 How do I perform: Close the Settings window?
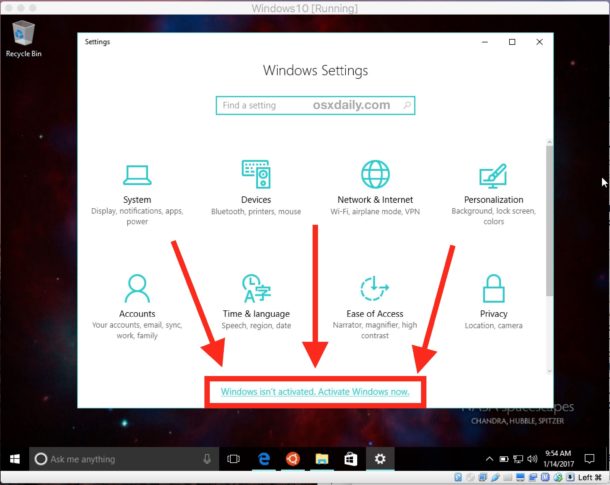[539, 42]
